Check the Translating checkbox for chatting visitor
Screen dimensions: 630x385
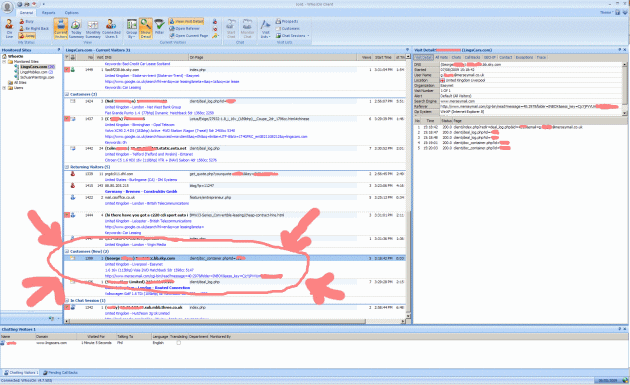tap(178, 343)
